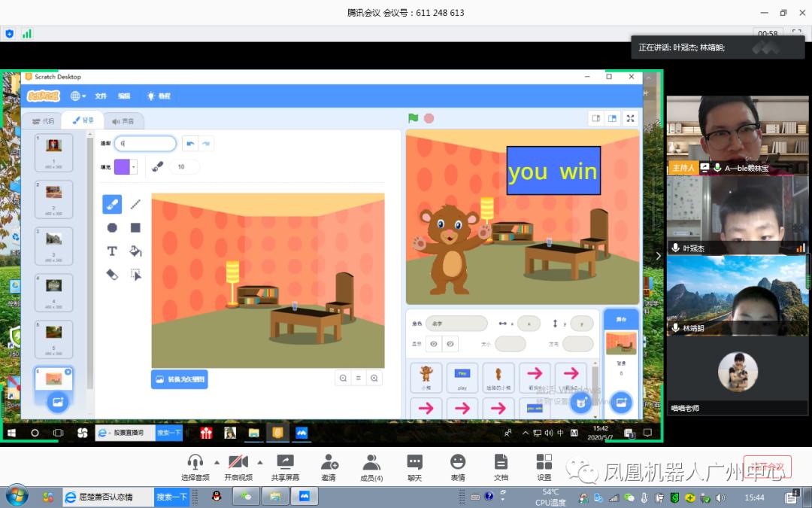Select the Eraser tool
The image size is (812, 508).
tap(112, 274)
